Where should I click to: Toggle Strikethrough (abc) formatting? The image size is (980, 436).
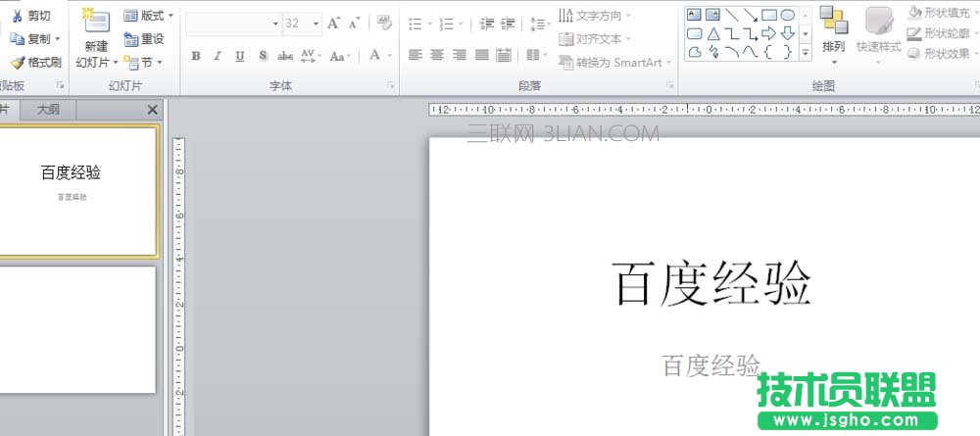[x=285, y=56]
